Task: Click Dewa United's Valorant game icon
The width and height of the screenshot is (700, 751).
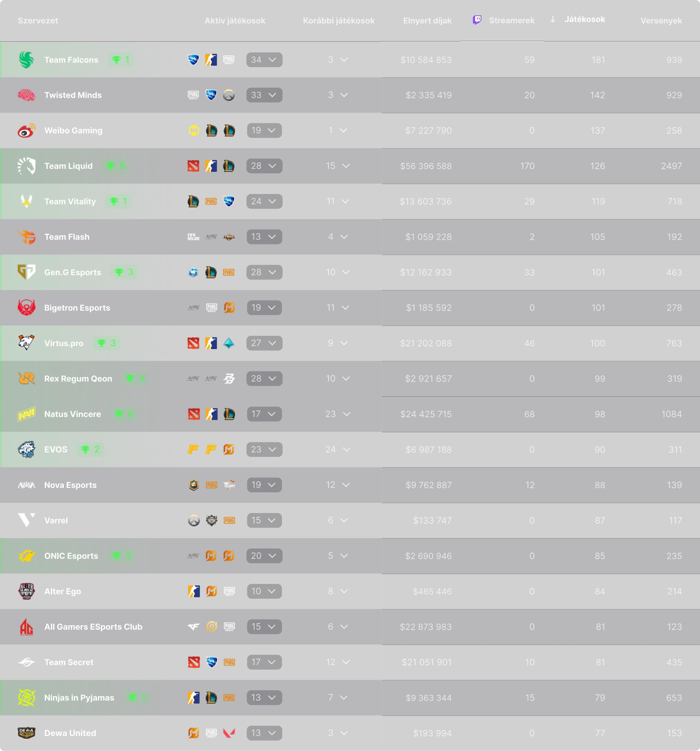Action: (229, 733)
